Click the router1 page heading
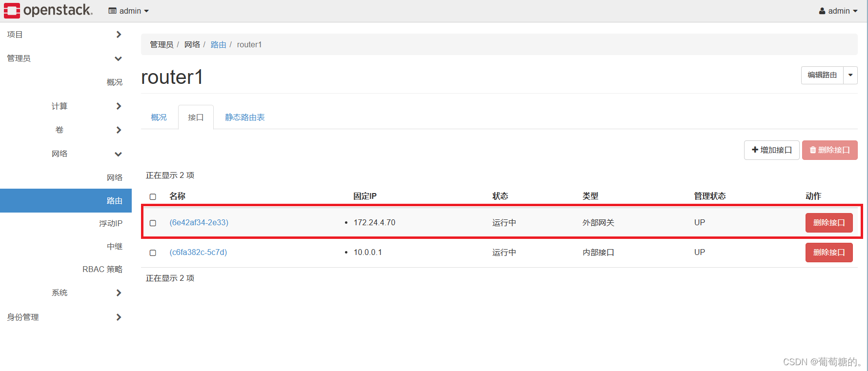 172,77
